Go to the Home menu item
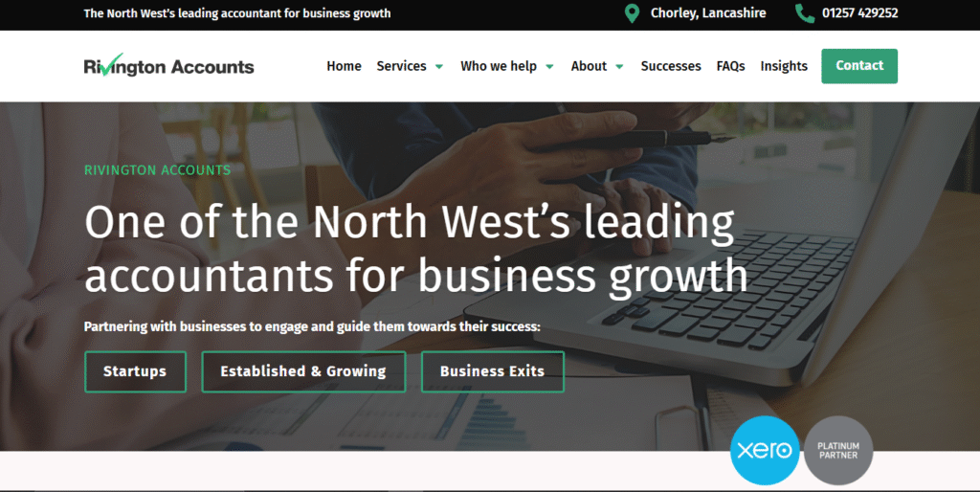Viewport: 980px width, 492px height. [x=344, y=66]
